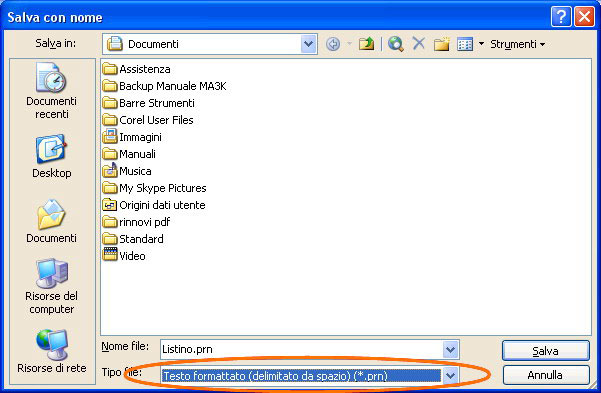The width and height of the screenshot is (601, 393).
Task: Select the Backup Manuale MA3K folder
Action: (x=164, y=86)
